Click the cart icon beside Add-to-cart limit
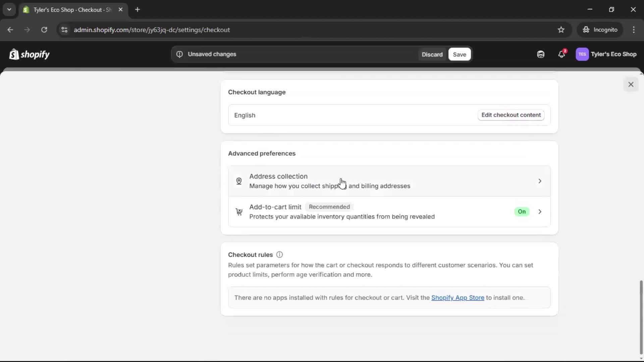This screenshot has height=362, width=644. [x=239, y=212]
